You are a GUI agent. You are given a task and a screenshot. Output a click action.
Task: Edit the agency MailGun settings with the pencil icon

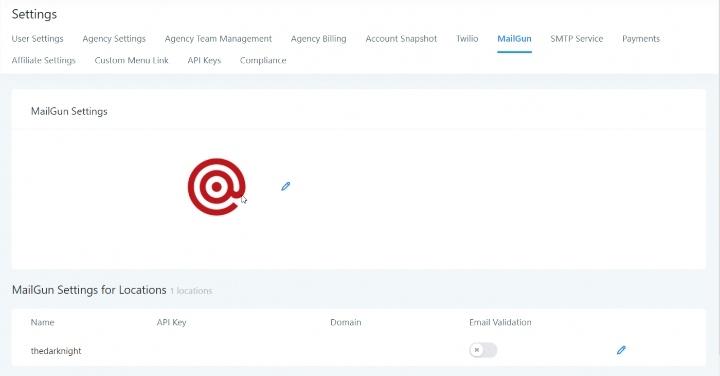(286, 186)
